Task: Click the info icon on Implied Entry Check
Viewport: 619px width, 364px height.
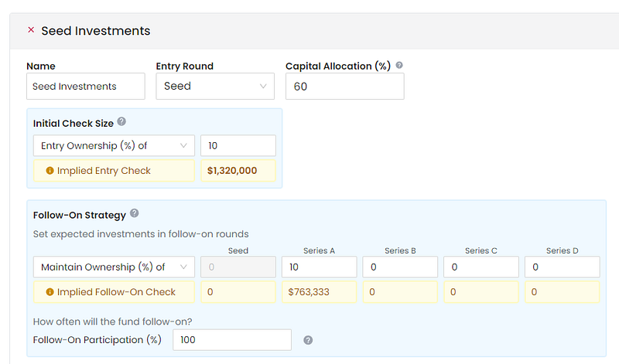Action: [50, 171]
